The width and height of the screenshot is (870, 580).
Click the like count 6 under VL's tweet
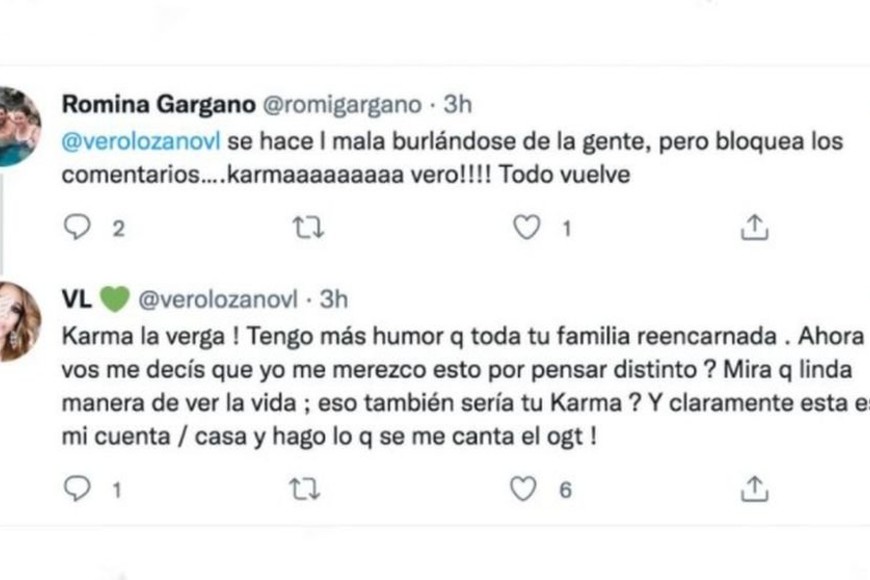565,490
